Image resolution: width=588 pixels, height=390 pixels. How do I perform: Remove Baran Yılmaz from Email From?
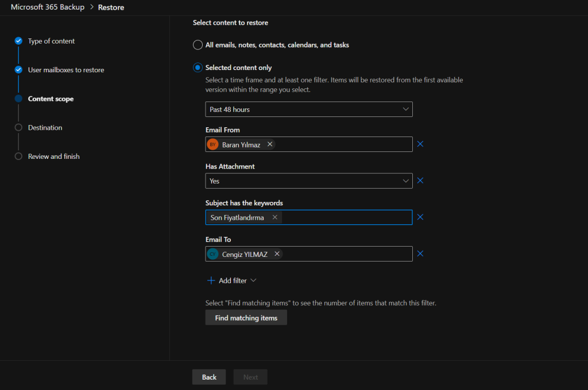pyautogui.click(x=270, y=145)
